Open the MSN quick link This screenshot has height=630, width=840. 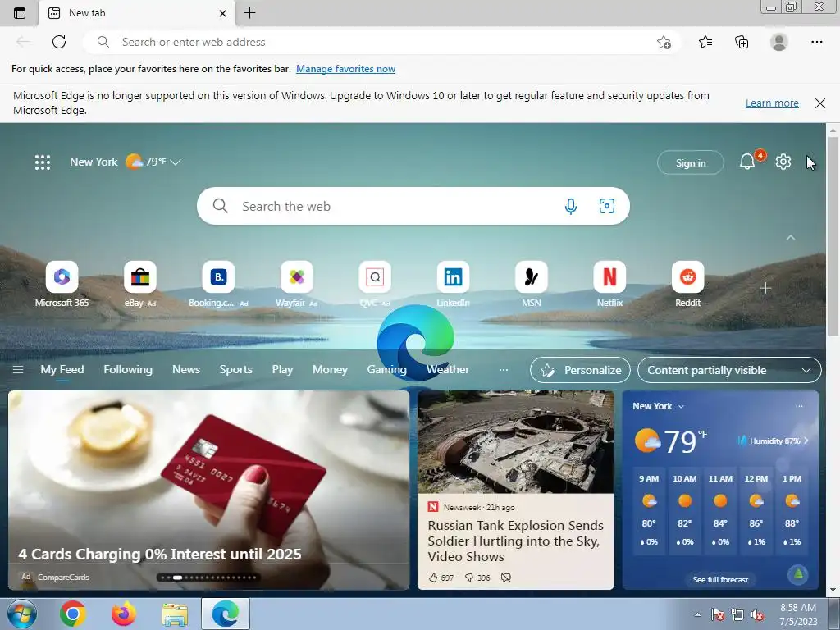(x=531, y=285)
